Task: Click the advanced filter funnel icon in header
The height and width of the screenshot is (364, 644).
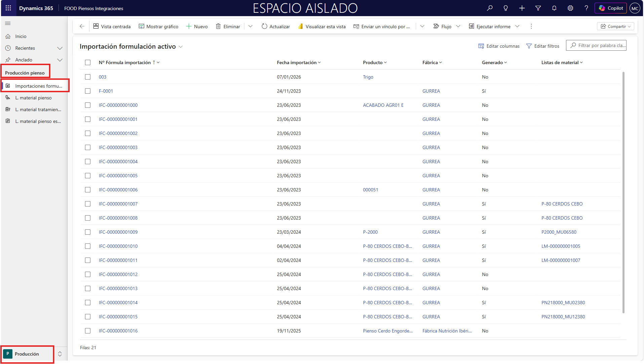Action: (x=538, y=8)
